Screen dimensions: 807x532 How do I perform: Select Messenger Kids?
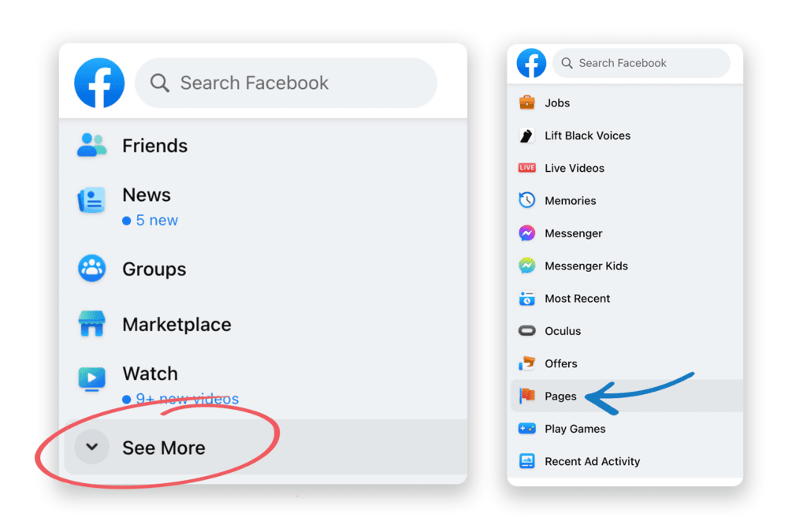click(586, 266)
